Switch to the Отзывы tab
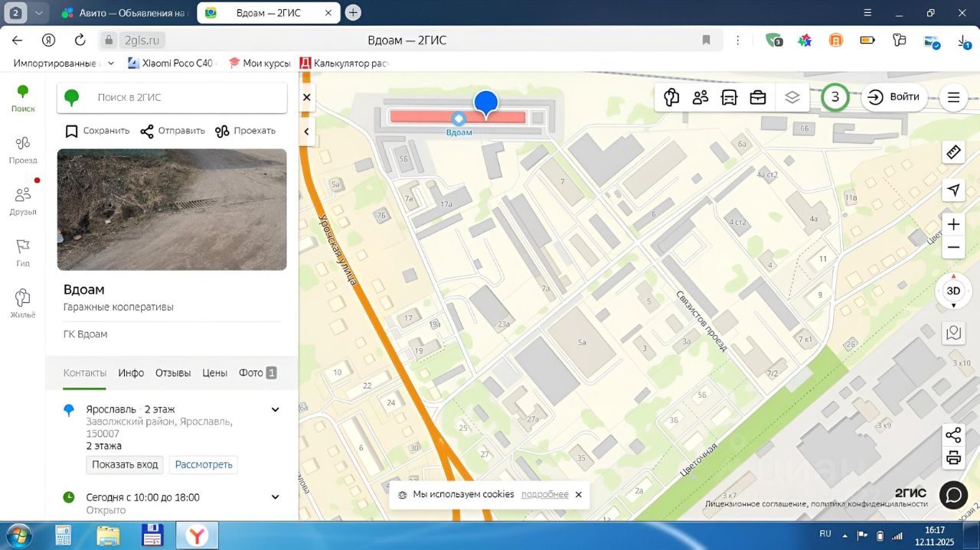Viewport: 980px width, 550px height. click(173, 373)
